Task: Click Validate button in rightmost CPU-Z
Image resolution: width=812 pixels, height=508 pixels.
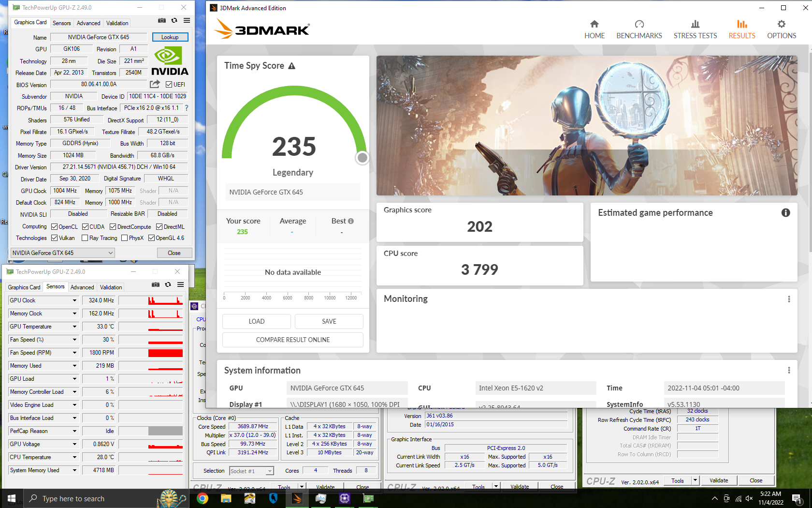Action: click(719, 480)
